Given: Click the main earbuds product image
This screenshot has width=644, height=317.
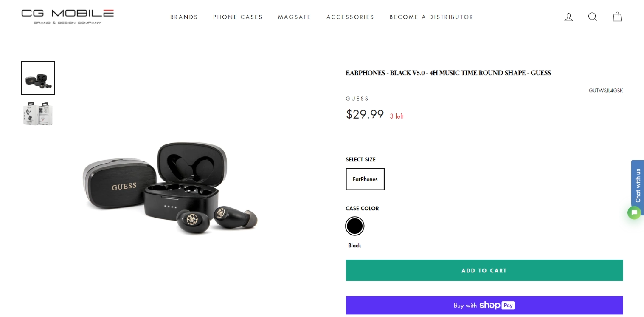Looking at the screenshot, I should pos(170,187).
